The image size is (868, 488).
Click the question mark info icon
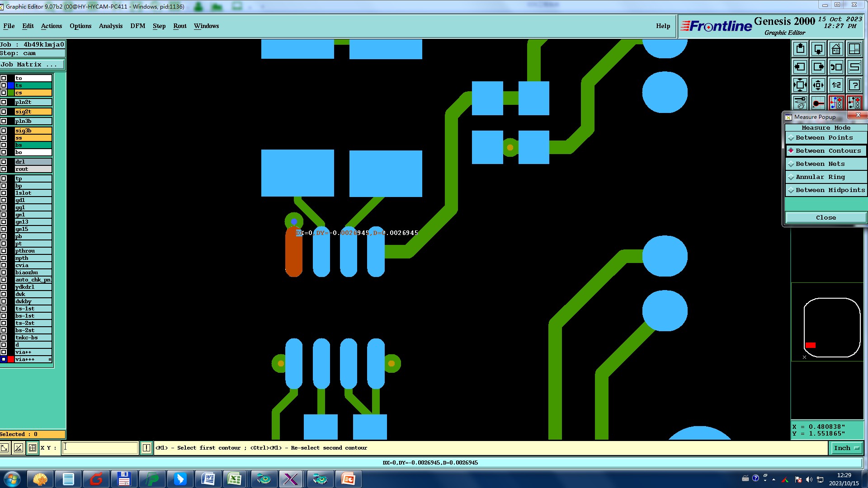tap(854, 85)
